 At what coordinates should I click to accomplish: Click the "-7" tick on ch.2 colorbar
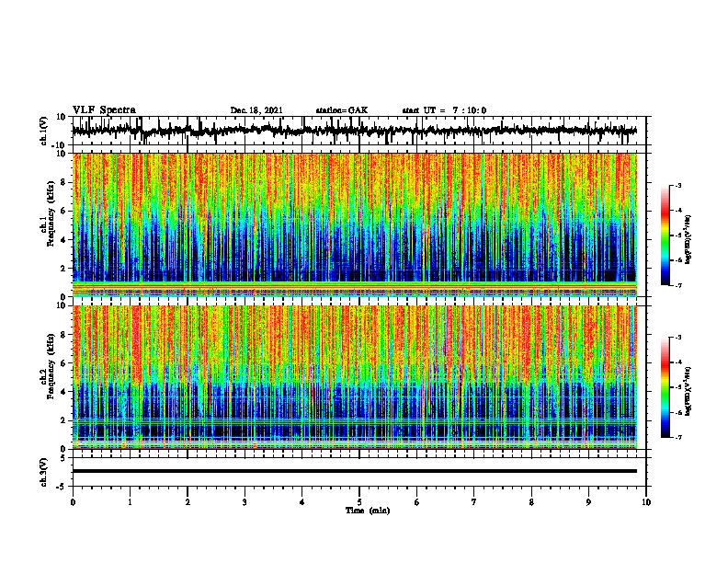(x=678, y=438)
